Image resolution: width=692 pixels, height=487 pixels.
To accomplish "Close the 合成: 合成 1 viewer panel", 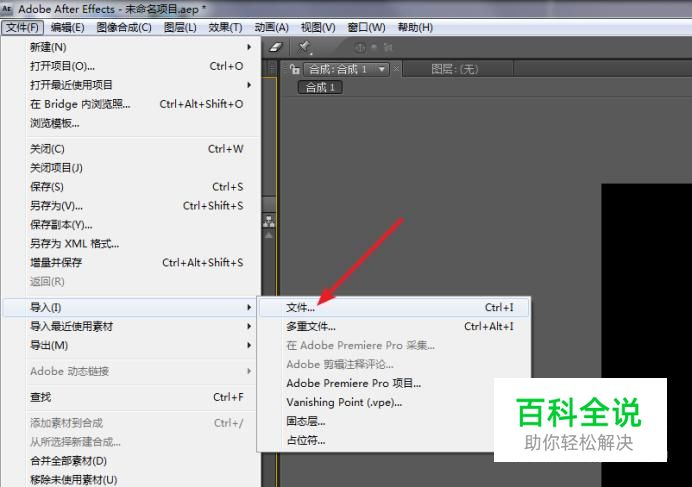I will click(x=396, y=69).
